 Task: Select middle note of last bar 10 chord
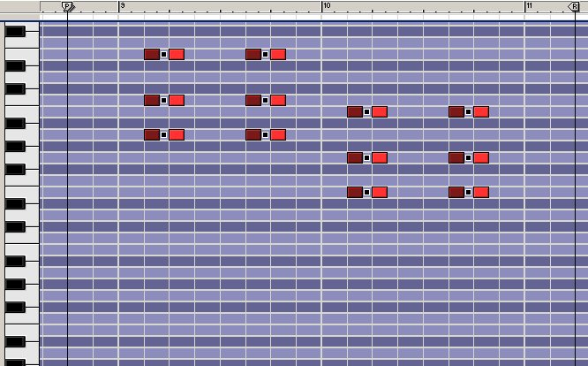pyautogui.click(x=456, y=157)
